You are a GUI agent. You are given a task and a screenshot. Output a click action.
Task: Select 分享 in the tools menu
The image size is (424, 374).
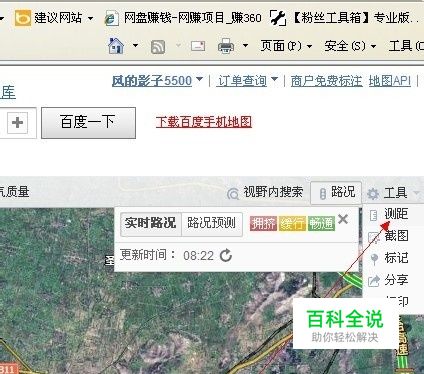point(396,280)
